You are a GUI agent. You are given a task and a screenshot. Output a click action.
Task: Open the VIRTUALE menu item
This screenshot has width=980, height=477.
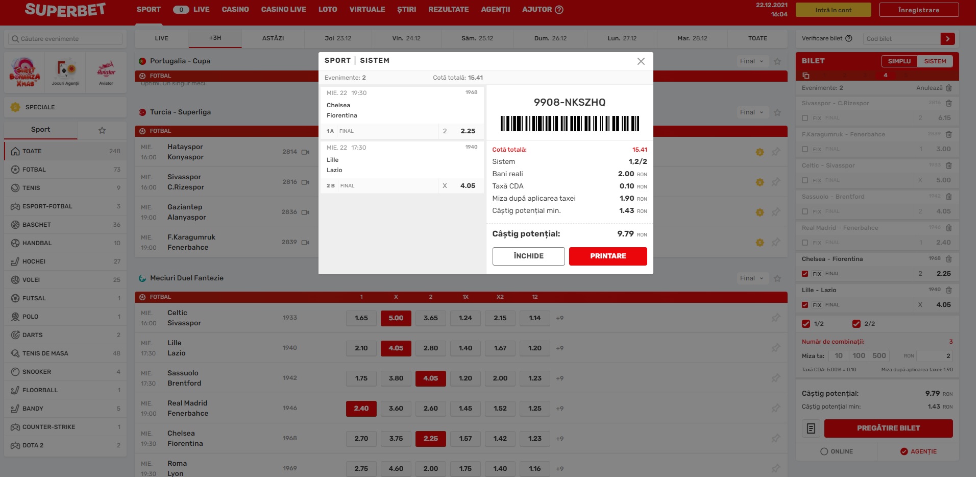pyautogui.click(x=367, y=9)
